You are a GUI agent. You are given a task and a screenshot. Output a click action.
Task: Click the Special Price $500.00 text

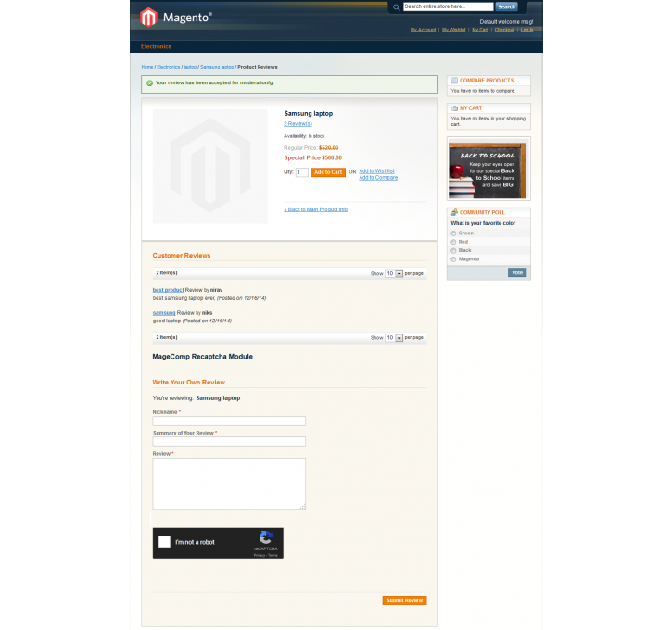tap(313, 158)
